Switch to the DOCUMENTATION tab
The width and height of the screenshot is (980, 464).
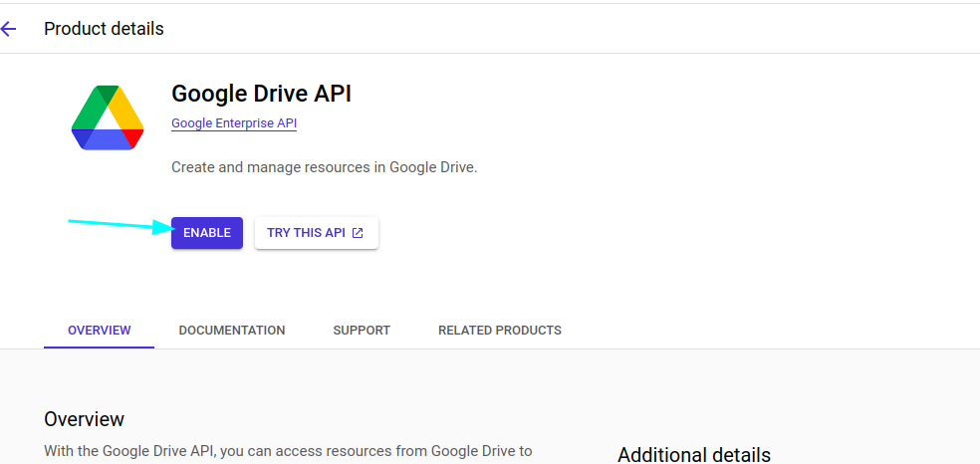point(232,330)
